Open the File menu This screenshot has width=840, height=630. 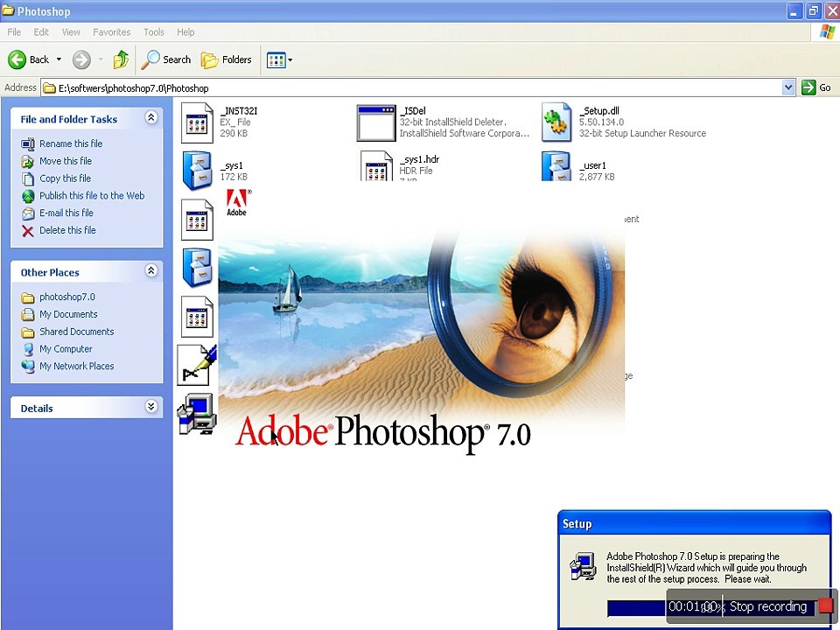(x=14, y=32)
